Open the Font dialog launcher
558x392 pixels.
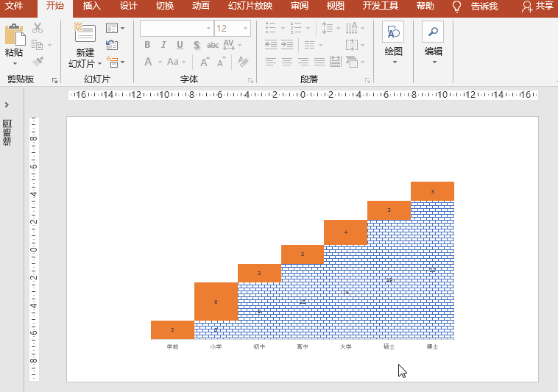pos(250,81)
